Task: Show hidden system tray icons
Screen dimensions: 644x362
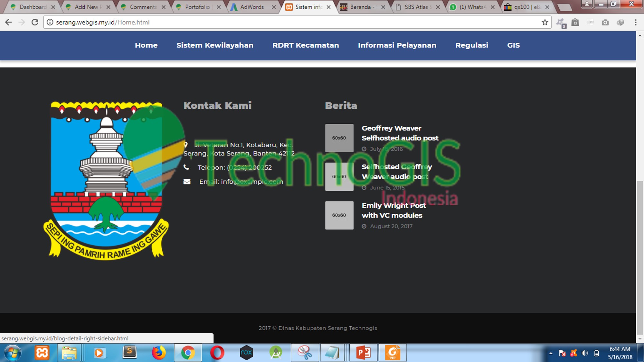Action: pos(551,353)
